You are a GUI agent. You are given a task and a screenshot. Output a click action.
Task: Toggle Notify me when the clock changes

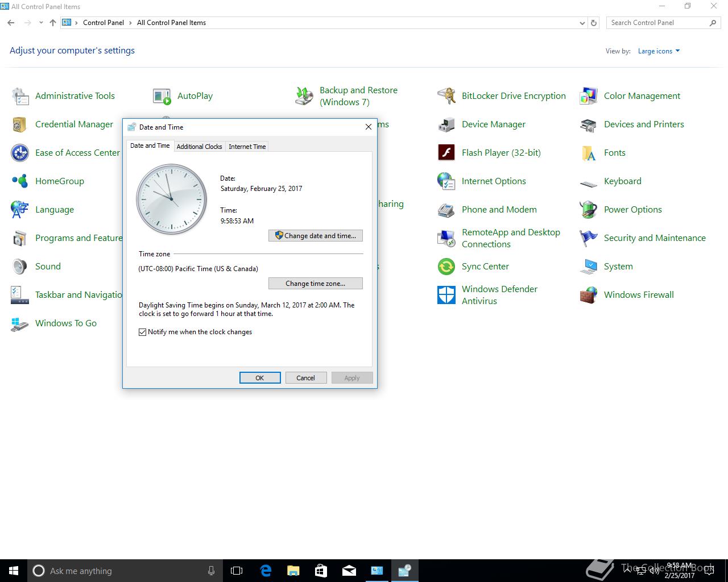coord(143,332)
